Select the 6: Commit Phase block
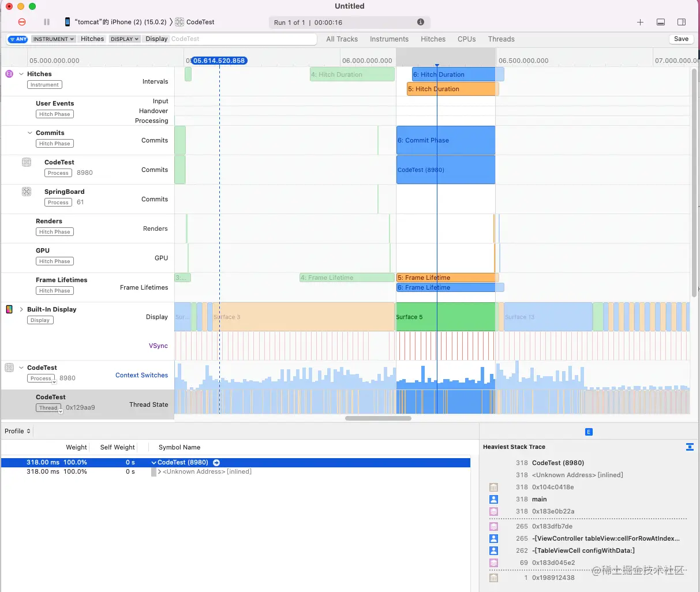The width and height of the screenshot is (700, 592). pos(446,140)
